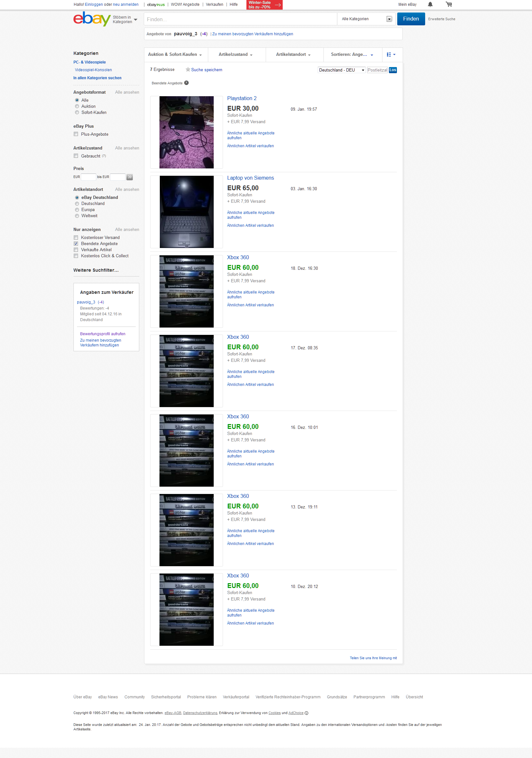This screenshot has width=532, height=758.
Task: Enable Kostenlos Click & Collect checkbox
Action: [76, 256]
